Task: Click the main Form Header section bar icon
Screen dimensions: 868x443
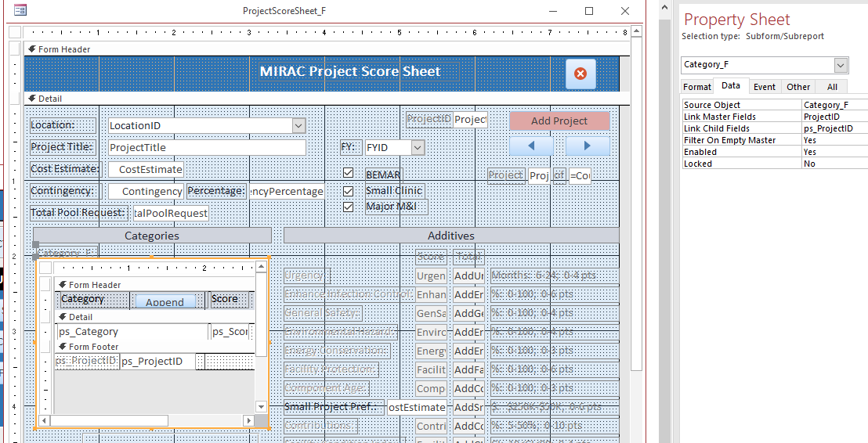Action: coord(31,49)
